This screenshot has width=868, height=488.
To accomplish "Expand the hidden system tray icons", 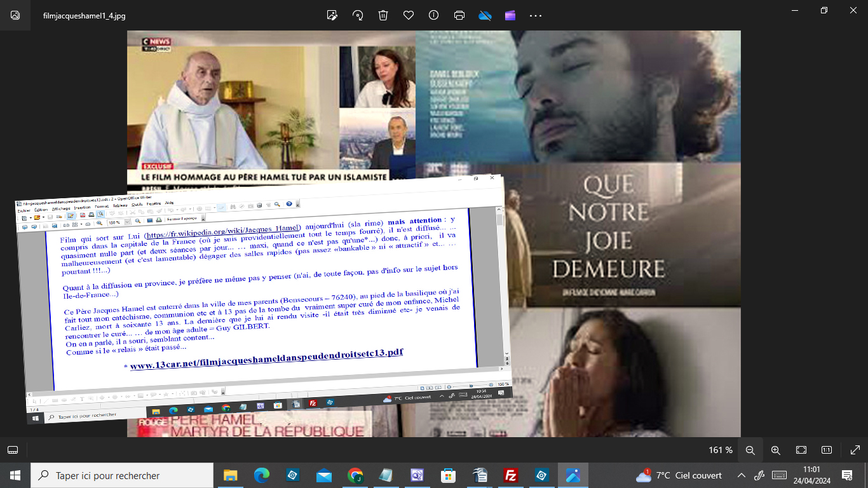I will click(x=741, y=475).
